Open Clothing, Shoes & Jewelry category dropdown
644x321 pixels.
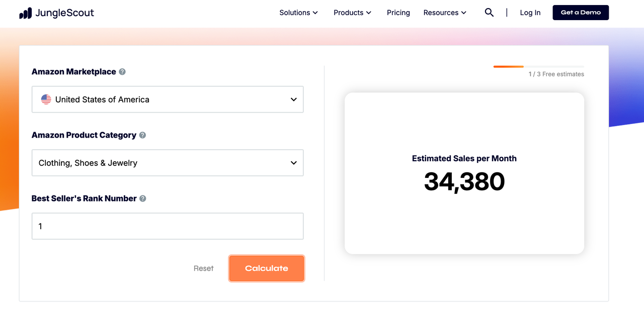point(168,163)
